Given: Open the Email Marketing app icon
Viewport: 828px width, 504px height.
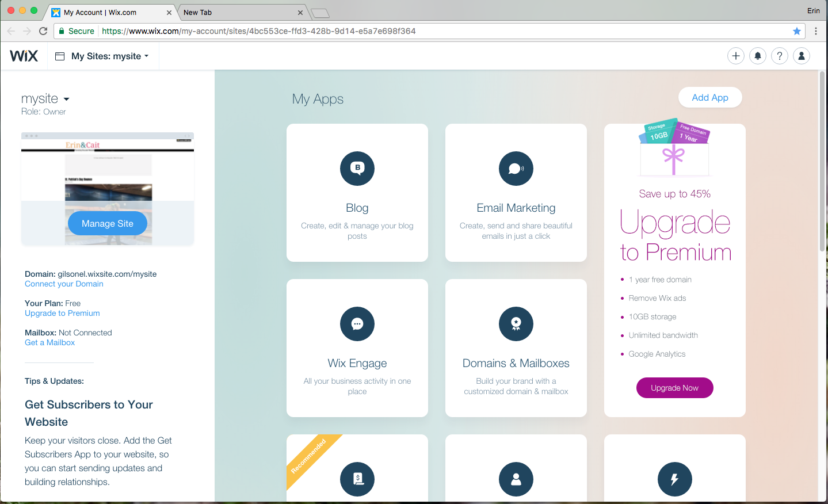Looking at the screenshot, I should point(516,169).
